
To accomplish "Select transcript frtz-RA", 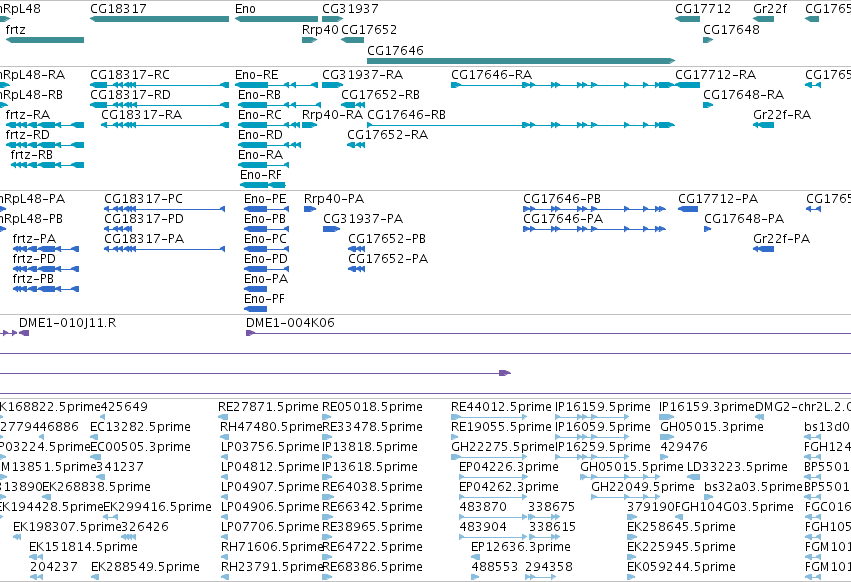I will click(x=45, y=125).
